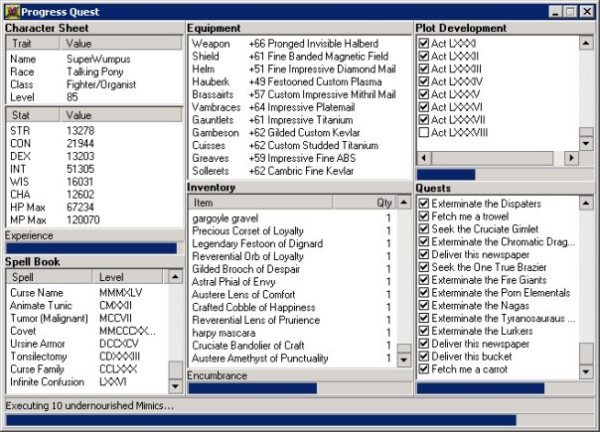600x432 pixels.
Task: Click Plot Development scroll left arrow
Action: 424,158
